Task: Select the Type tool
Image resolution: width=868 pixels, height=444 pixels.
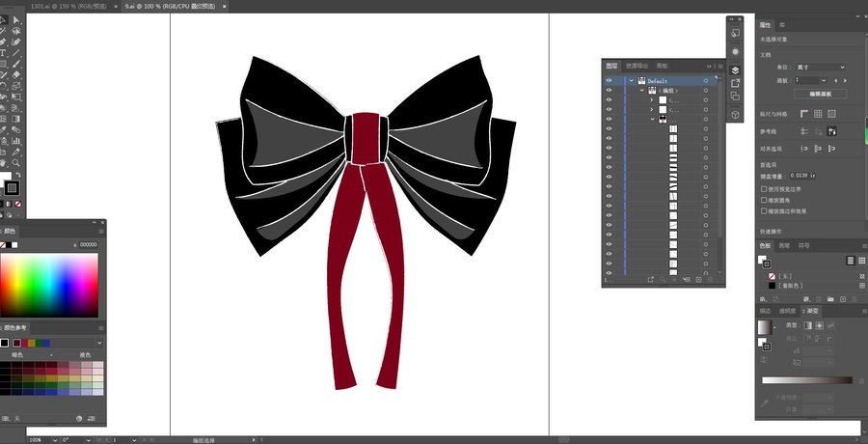Action: [3, 53]
